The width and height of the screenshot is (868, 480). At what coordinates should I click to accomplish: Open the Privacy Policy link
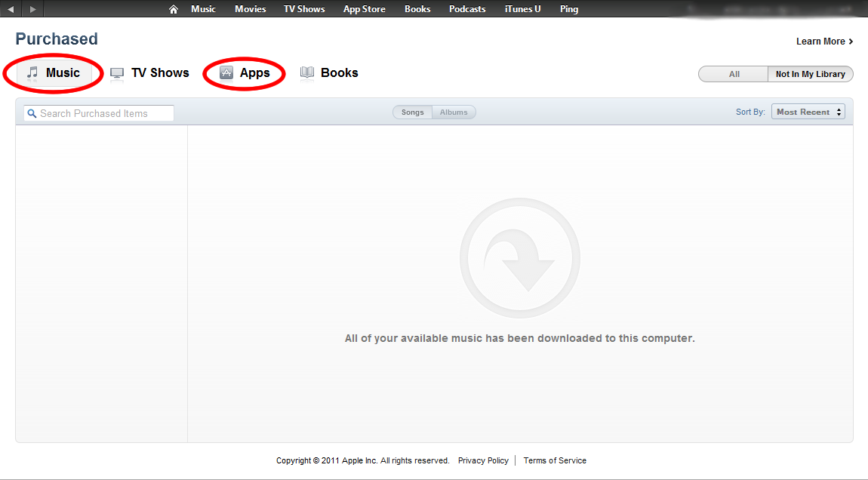(483, 460)
